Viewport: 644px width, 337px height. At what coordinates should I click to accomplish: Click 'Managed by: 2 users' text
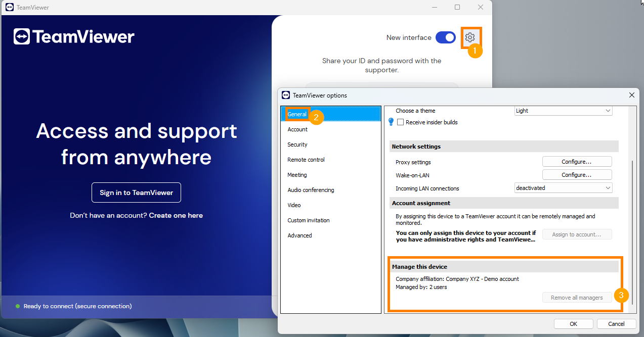pos(421,287)
